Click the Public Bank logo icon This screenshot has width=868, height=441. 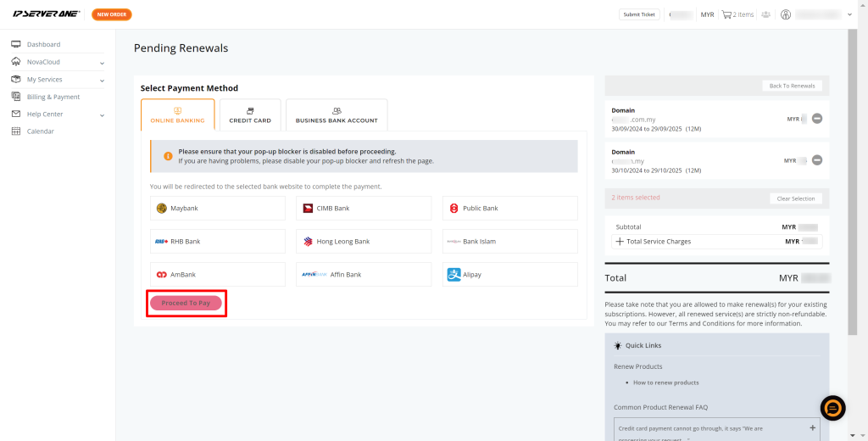click(454, 209)
